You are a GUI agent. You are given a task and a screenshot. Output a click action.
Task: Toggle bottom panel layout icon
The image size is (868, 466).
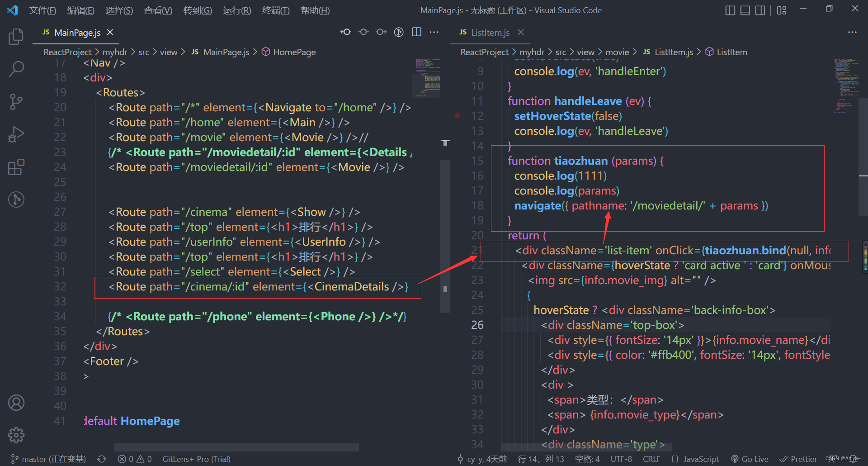745,10
